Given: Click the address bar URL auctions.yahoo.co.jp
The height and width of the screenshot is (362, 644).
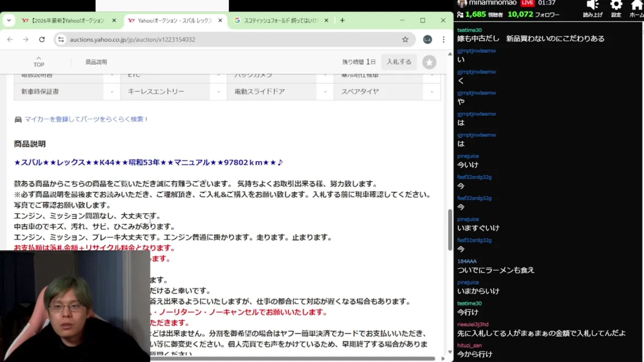Looking at the screenshot, I should click(132, 39).
